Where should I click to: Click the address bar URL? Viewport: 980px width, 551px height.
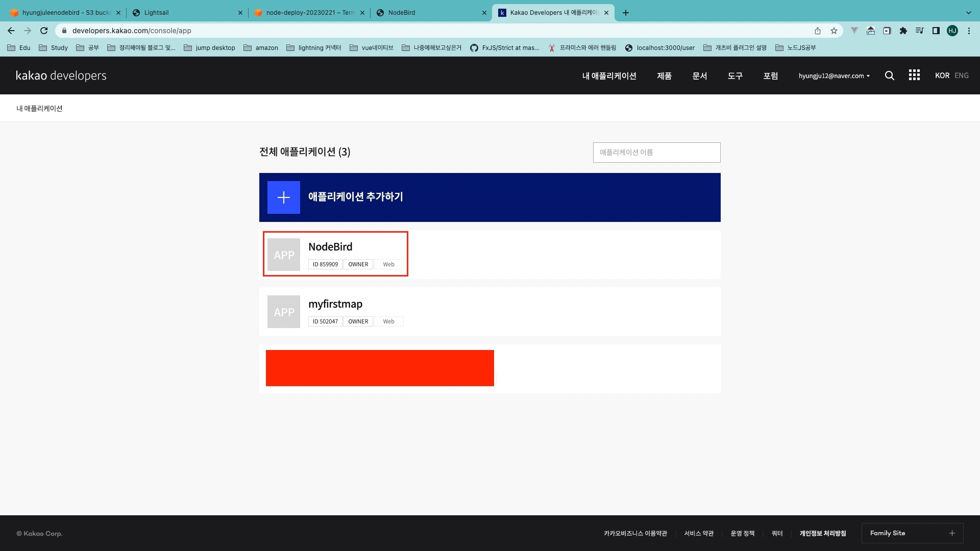click(132, 31)
